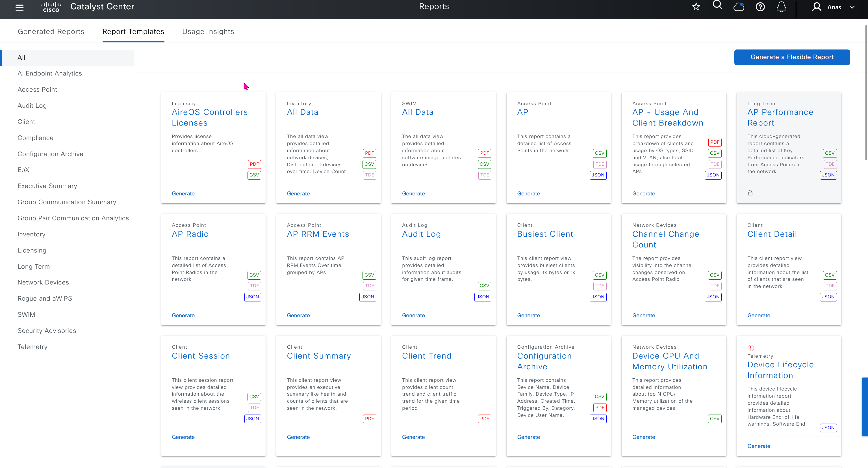Viewport: 868px width, 468px height.
Task: Click the cloud connectivity status icon
Action: point(739,7)
